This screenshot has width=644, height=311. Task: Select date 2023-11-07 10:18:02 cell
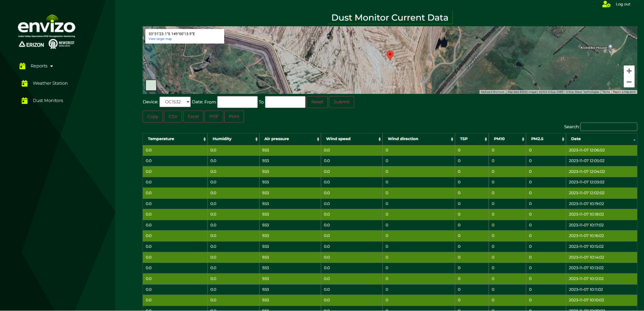click(x=601, y=215)
